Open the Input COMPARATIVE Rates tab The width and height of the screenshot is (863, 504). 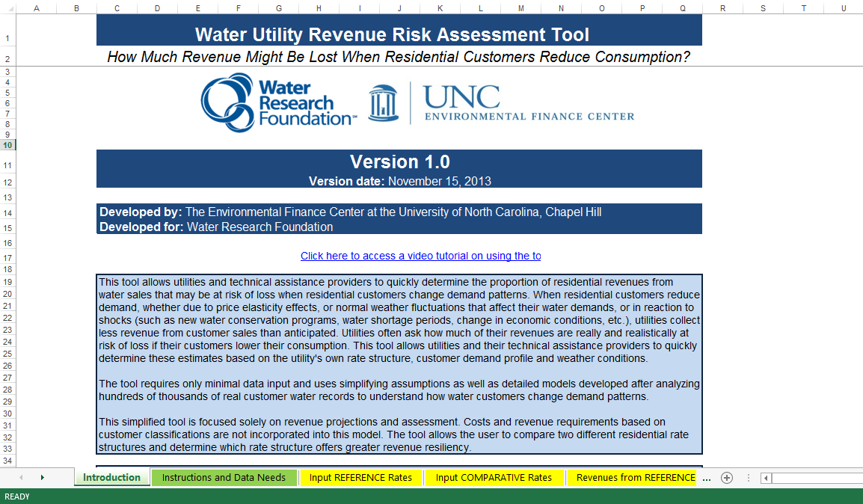(x=494, y=478)
